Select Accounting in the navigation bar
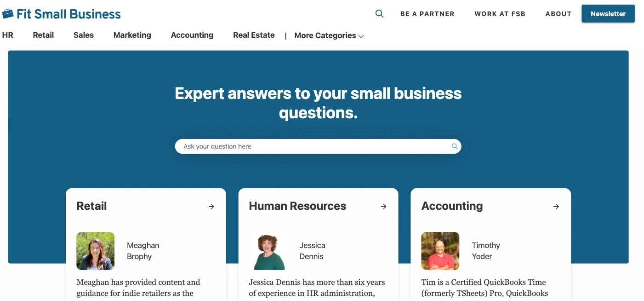This screenshot has height=301, width=644. pos(192,35)
